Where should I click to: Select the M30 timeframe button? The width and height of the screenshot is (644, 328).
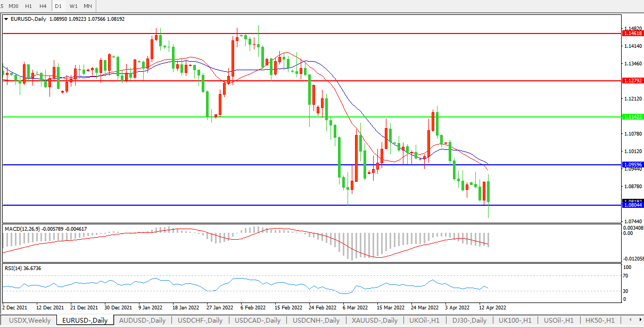[14, 6]
